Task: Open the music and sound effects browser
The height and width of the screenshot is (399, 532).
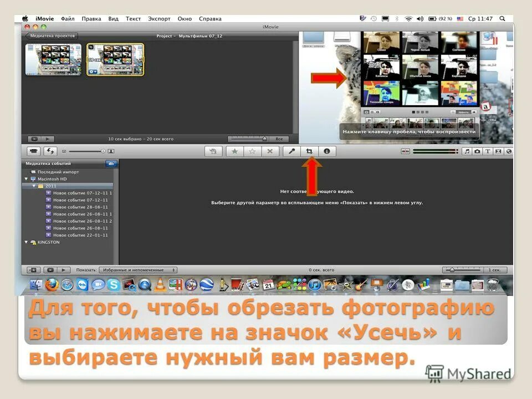Action: point(467,151)
